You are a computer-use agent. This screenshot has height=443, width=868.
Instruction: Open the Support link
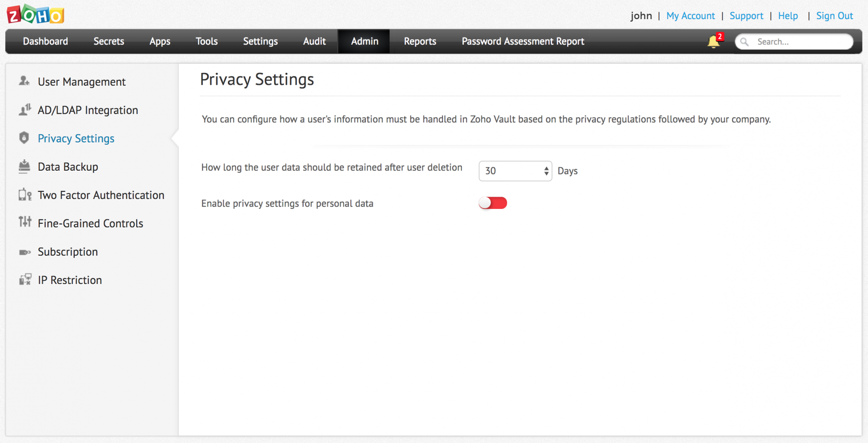pos(746,16)
